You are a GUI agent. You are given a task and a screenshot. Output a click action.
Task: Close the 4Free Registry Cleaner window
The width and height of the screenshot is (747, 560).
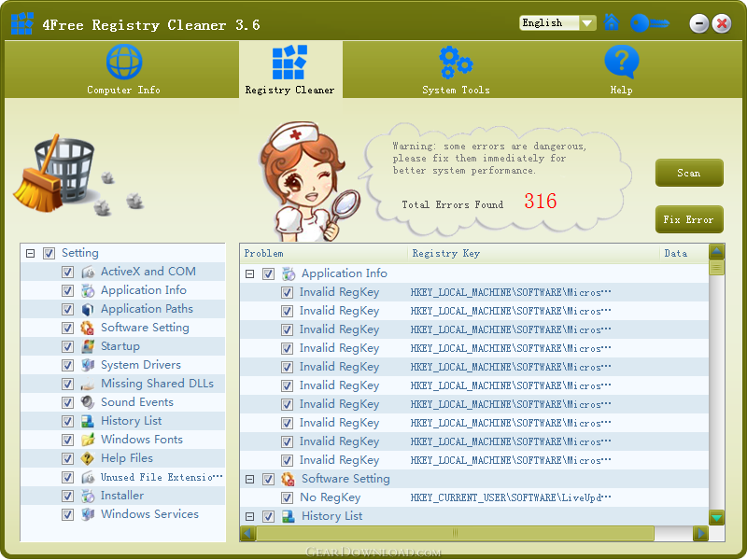click(x=722, y=22)
